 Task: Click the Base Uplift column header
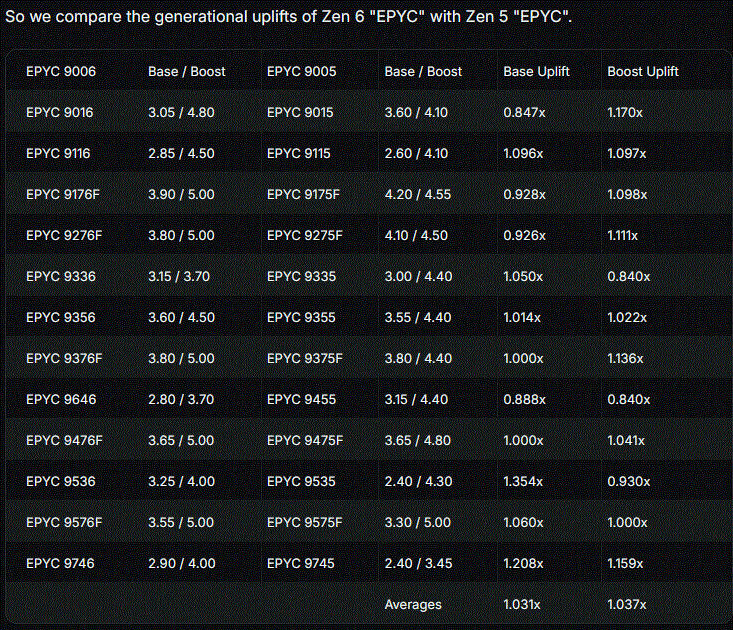(536, 72)
